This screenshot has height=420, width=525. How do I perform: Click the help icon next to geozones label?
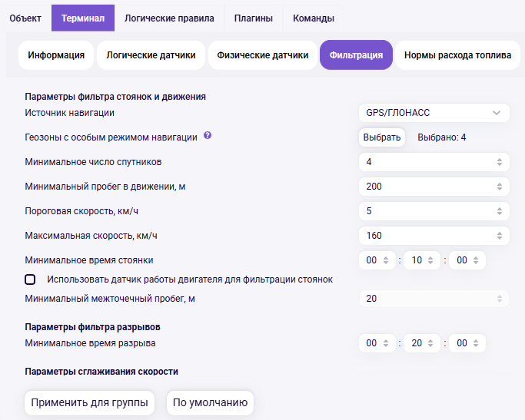208,135
